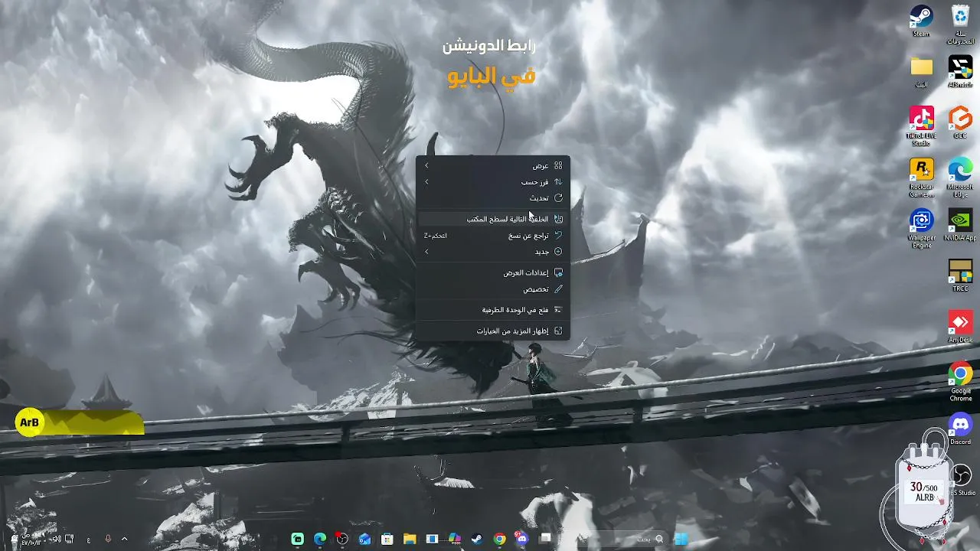Image resolution: width=980 pixels, height=551 pixels.
Task: Select فتح في الوحدة الطرفية (Open in Terminal)
Action: pyautogui.click(x=493, y=310)
